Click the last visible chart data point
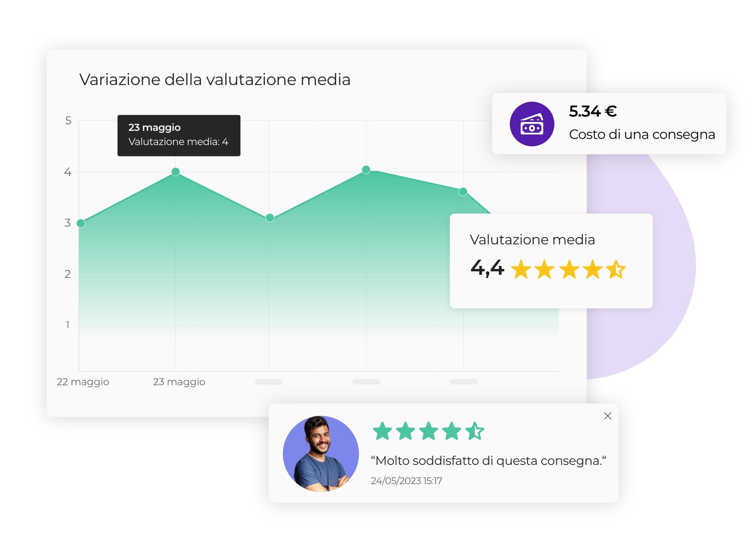The height and width of the screenshot is (543, 756). (x=463, y=192)
